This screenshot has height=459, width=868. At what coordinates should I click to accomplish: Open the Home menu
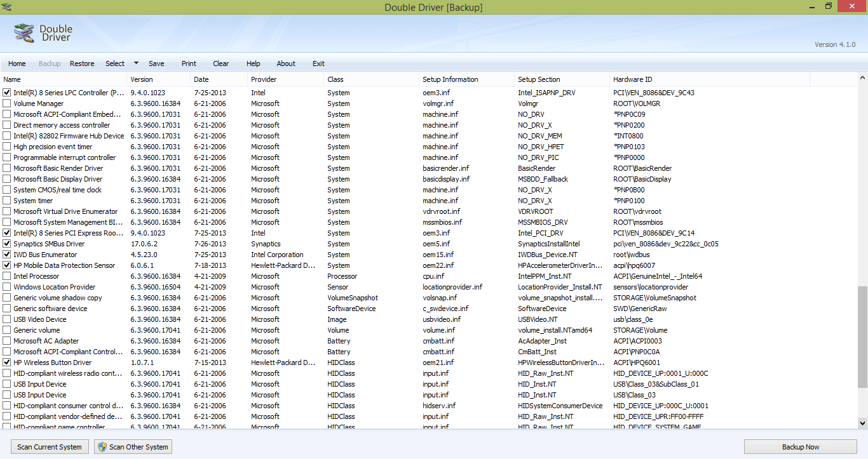17,63
